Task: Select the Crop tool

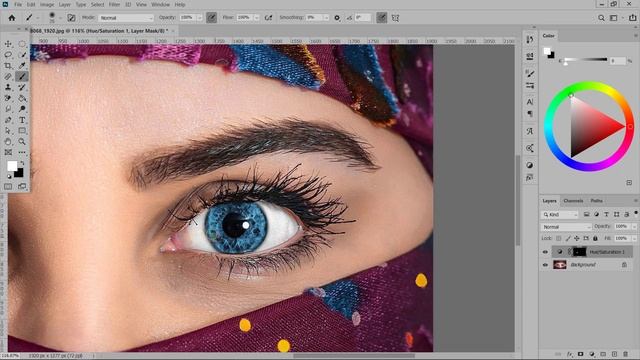Action: click(x=8, y=65)
